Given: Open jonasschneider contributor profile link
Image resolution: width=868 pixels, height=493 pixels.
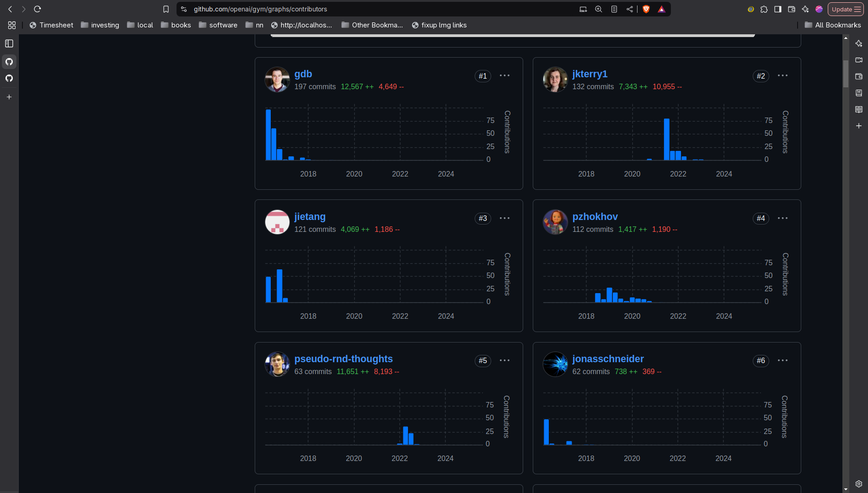Looking at the screenshot, I should [608, 359].
